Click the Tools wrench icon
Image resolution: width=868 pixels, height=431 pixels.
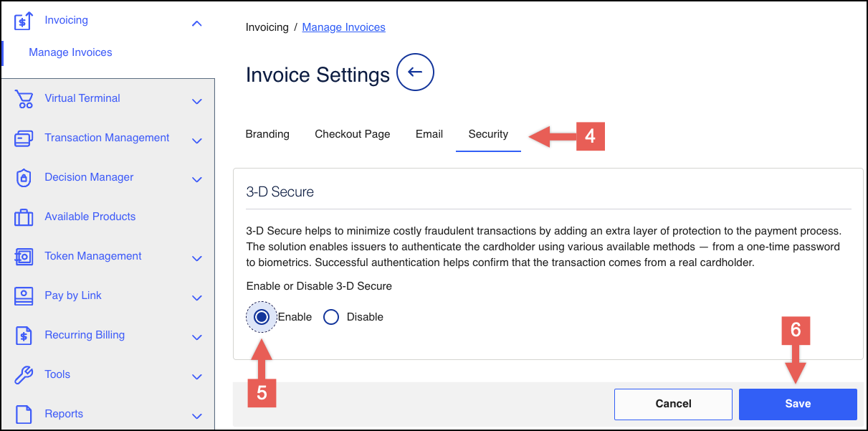(24, 375)
